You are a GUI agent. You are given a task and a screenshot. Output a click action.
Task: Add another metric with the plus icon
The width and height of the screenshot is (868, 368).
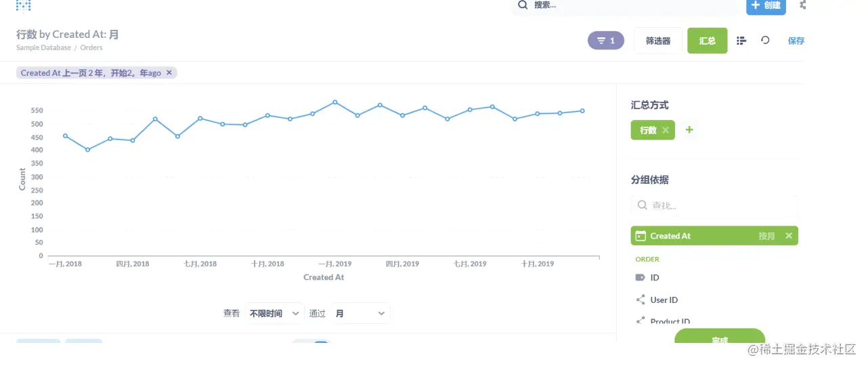(689, 130)
